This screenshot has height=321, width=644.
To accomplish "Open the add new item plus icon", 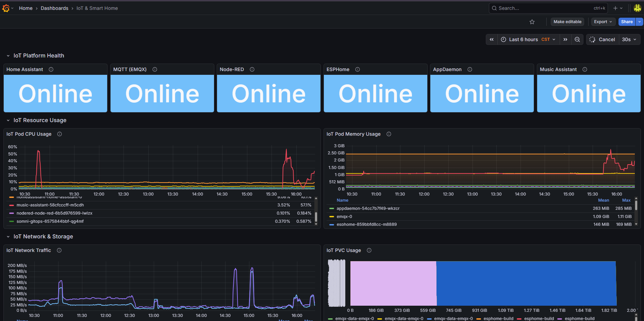I will [x=615, y=8].
